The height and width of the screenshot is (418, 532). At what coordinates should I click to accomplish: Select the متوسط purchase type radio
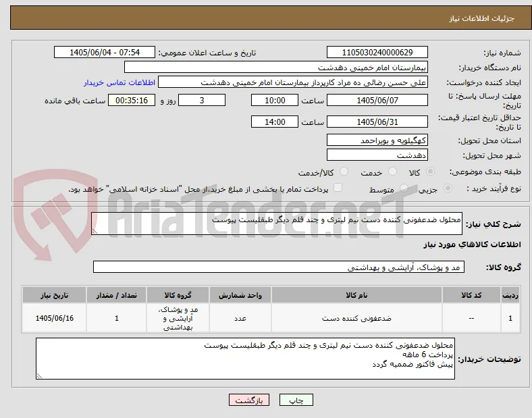404,188
